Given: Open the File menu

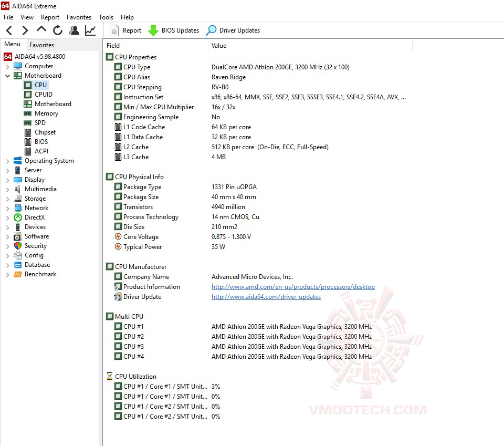Looking at the screenshot, I should (x=8, y=17).
